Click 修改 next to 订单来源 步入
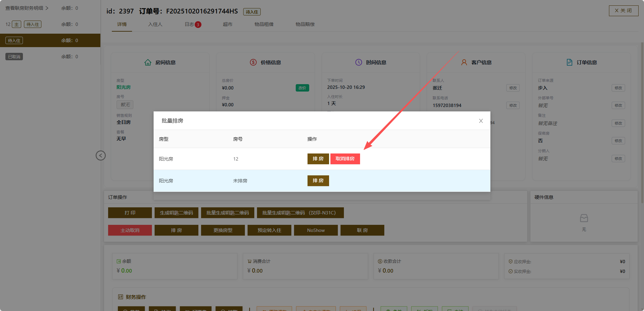The width and height of the screenshot is (644, 311). [618, 88]
